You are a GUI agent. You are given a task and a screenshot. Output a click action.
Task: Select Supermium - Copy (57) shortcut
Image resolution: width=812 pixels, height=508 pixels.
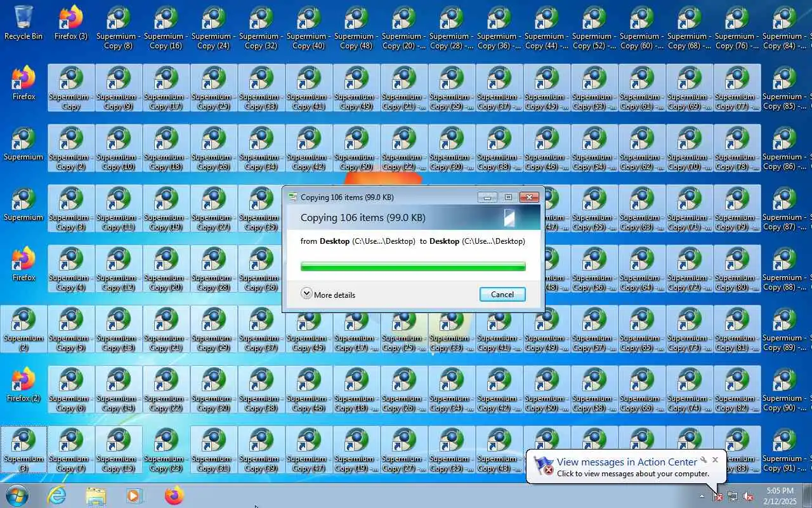(594, 329)
